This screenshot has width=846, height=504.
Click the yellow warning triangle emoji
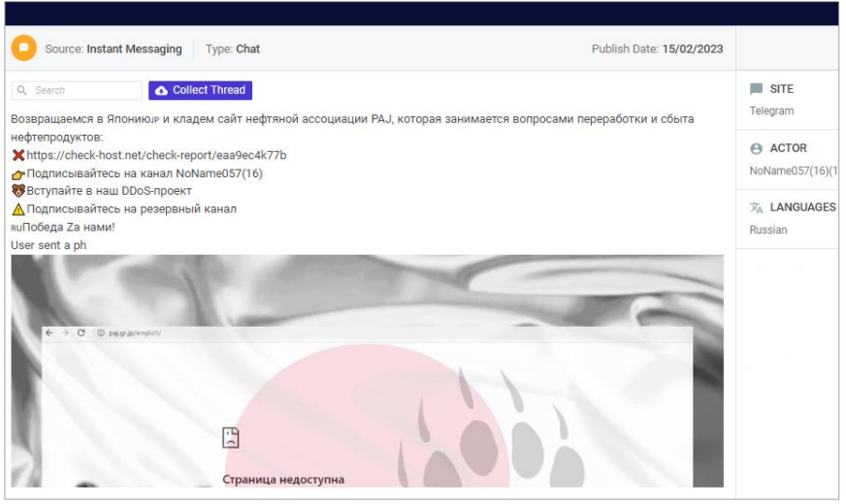click(x=18, y=209)
